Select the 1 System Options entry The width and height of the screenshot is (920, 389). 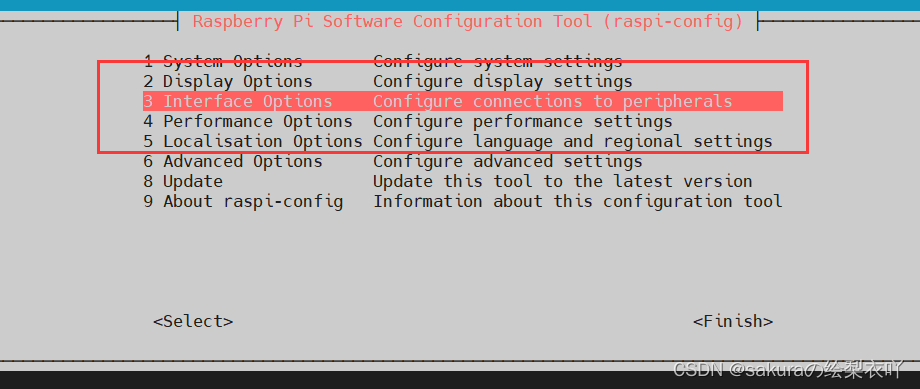click(223, 61)
